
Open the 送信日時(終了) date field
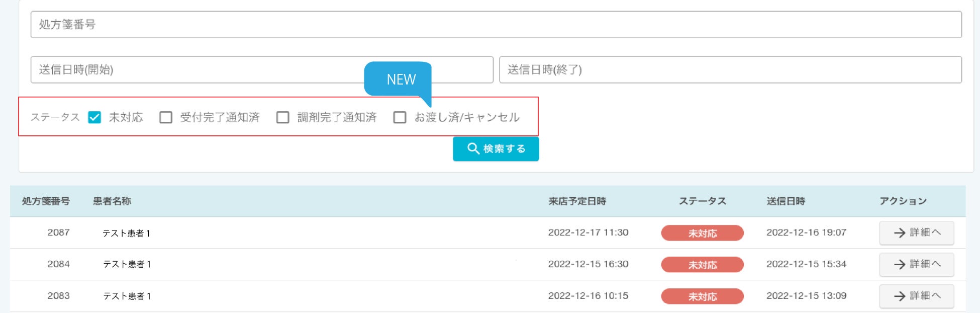click(x=730, y=69)
